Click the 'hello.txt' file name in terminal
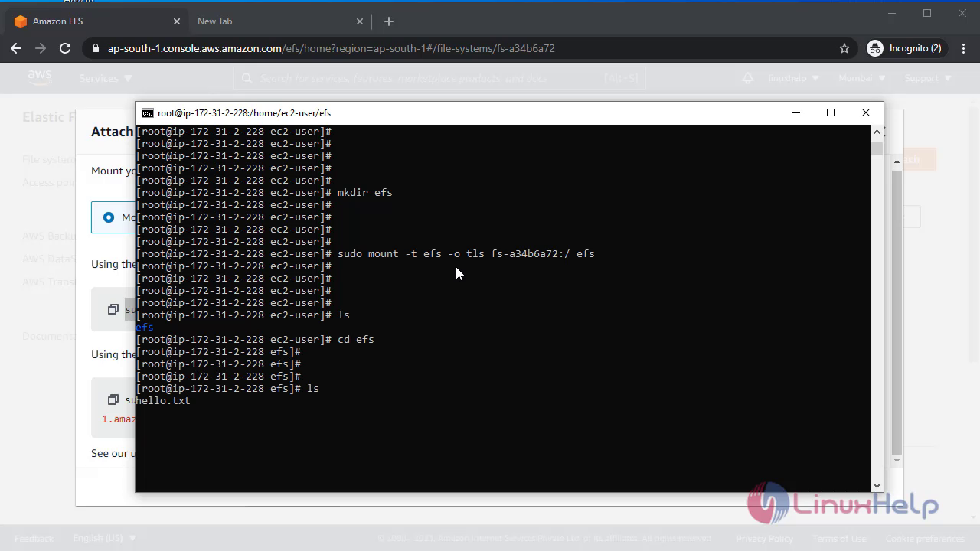 [163, 400]
